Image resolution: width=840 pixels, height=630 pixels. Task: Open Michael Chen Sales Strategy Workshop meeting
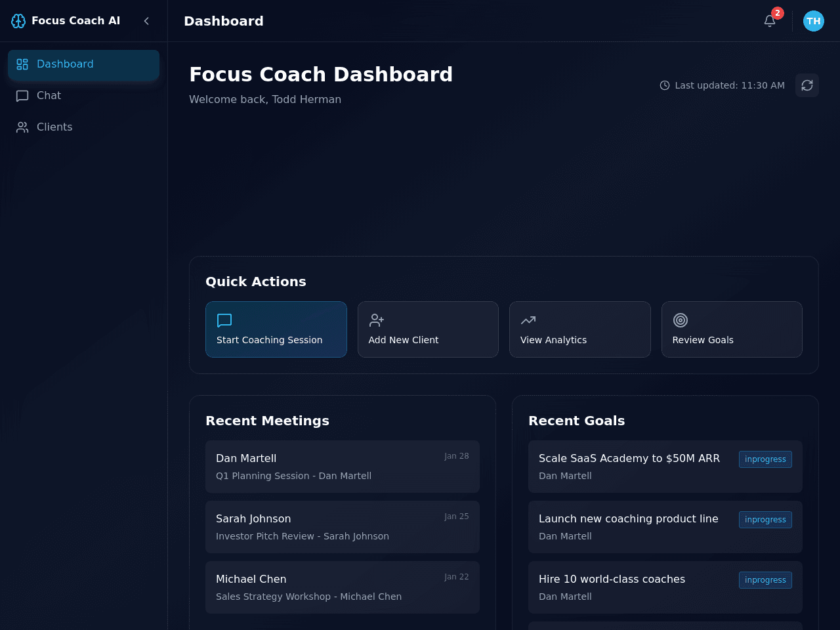[x=343, y=587]
